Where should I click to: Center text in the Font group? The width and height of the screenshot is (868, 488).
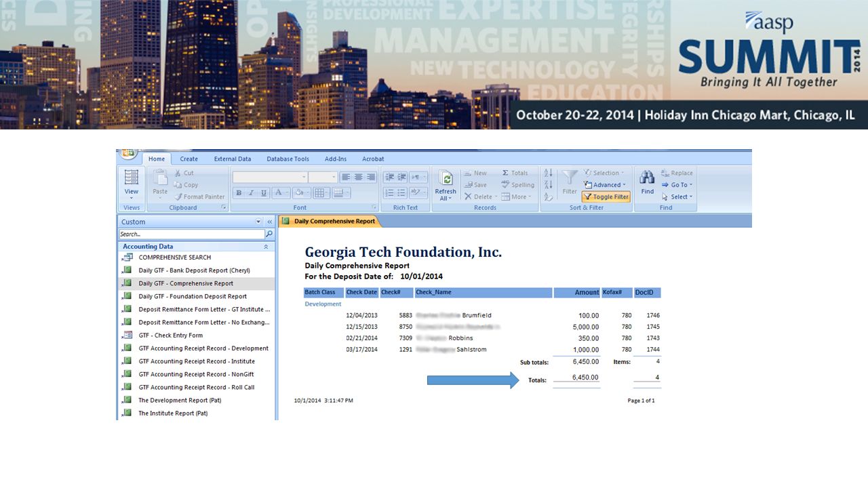tap(358, 177)
